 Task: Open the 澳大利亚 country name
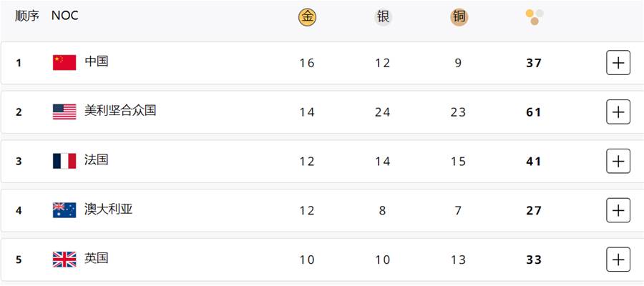[109, 209]
